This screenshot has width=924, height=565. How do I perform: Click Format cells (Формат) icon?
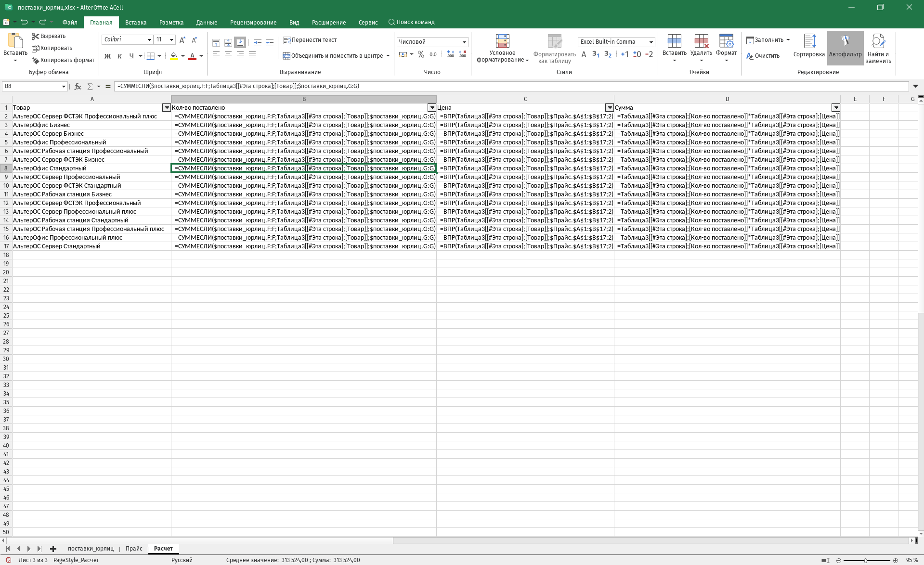point(726,41)
